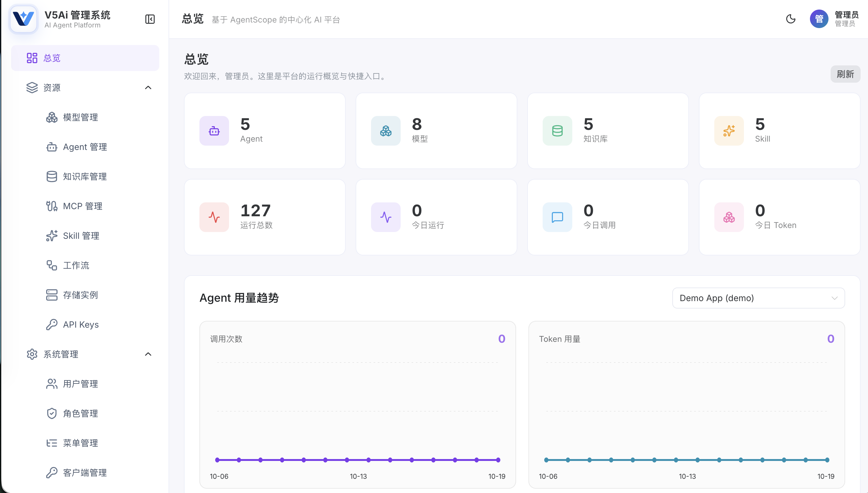Click the 知识库 card database icon
868x493 pixels.
[557, 131]
